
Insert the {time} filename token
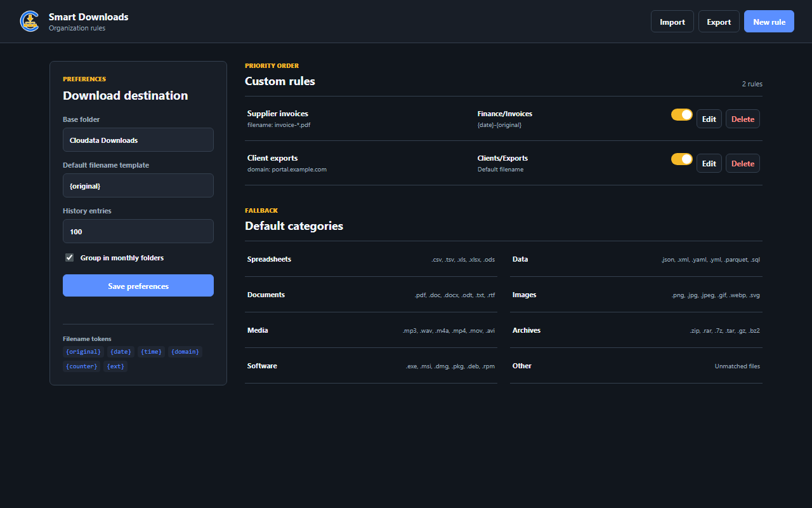(x=152, y=352)
